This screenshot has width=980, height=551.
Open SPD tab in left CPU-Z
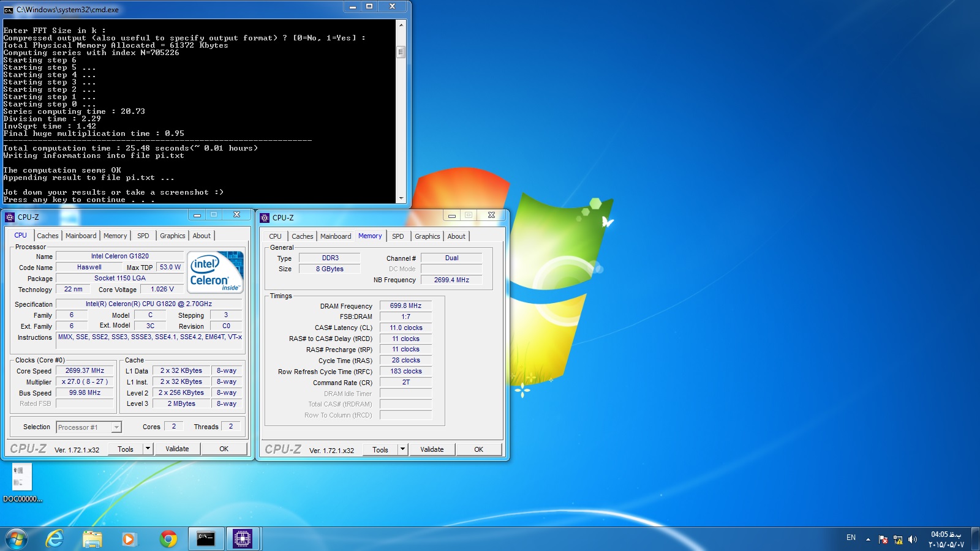(143, 236)
